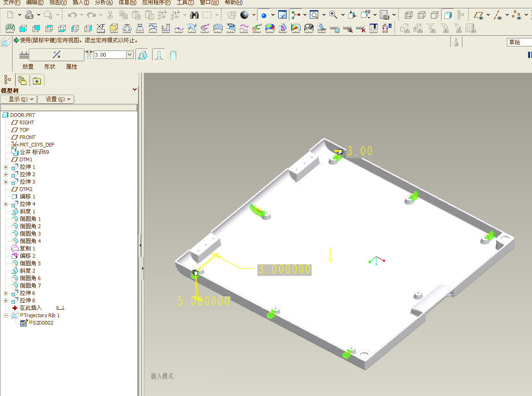Click the Reorient view icon

(x=352, y=14)
